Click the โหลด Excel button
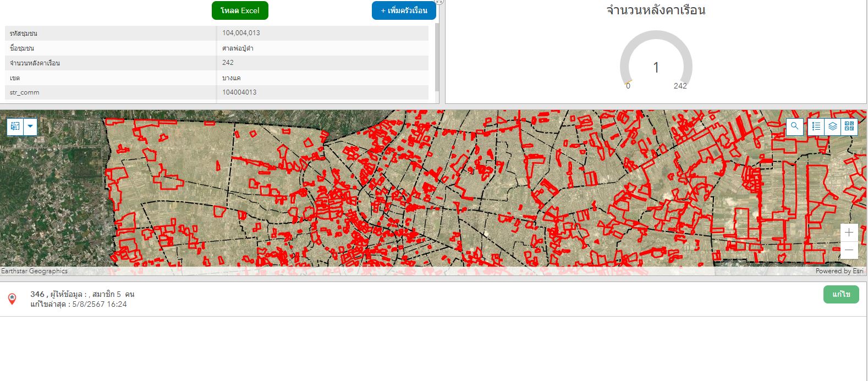Image resolution: width=868 pixels, height=381 pixels. (240, 10)
